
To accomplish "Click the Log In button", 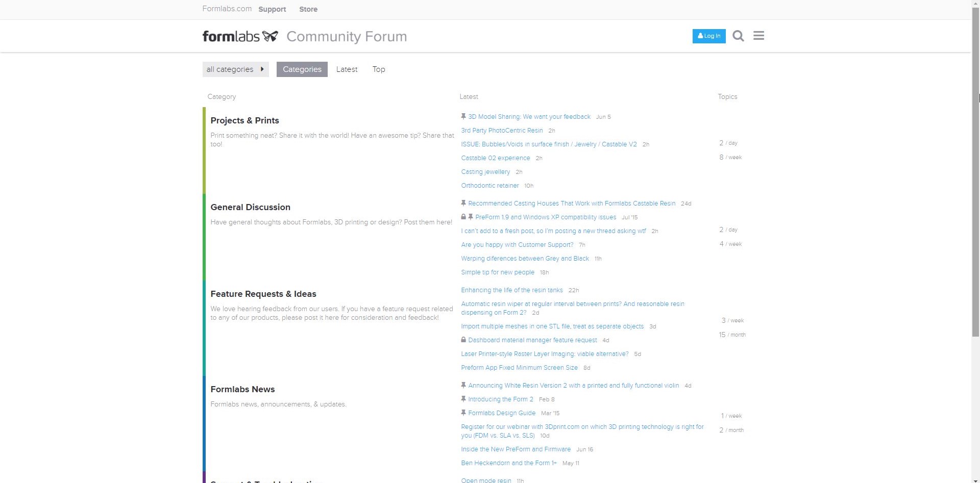I will pos(709,36).
